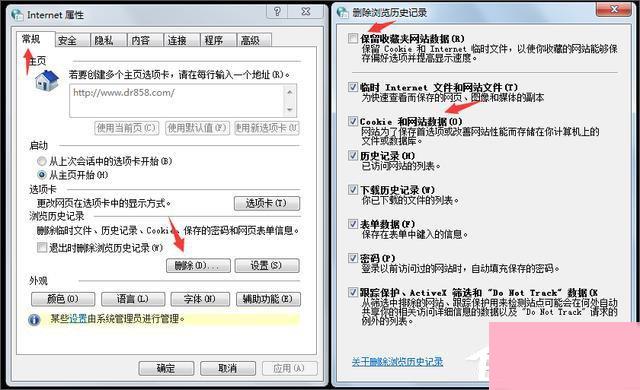This screenshot has width=640, height=390.
Task: Select 从主页开始 radio button
Action: click(x=42, y=175)
